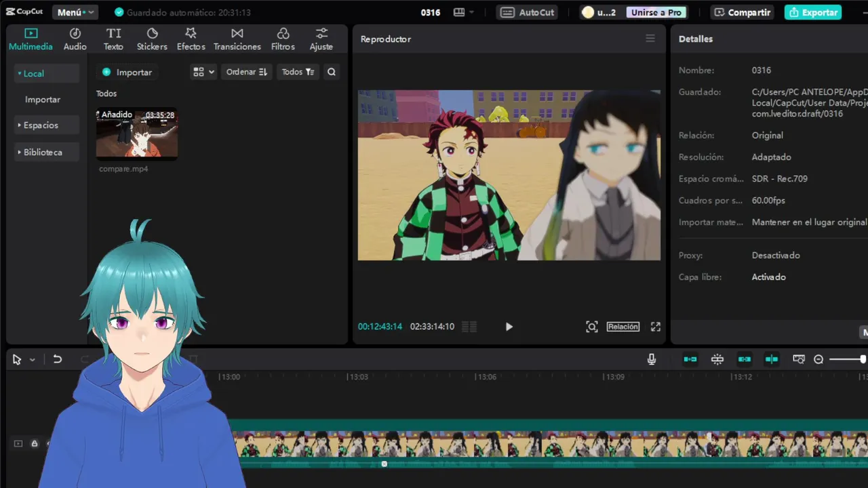Viewport: 868px width, 488px height.
Task: Open the Filtros tab
Action: 283,39
